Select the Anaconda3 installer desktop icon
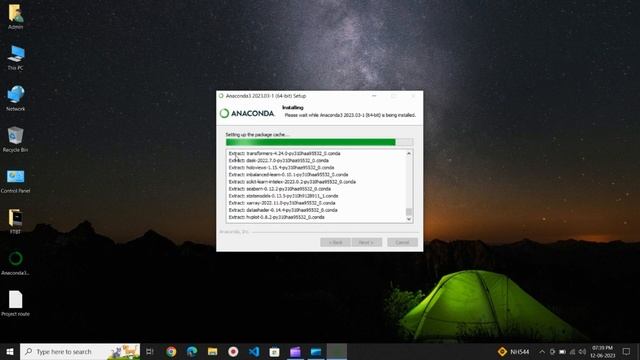The width and height of the screenshot is (640, 360). tap(16, 262)
